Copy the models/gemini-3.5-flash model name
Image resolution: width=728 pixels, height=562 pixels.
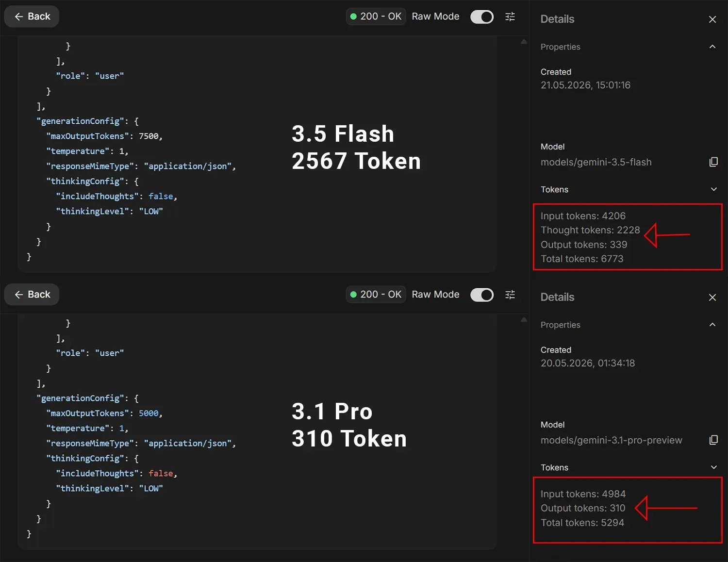click(713, 162)
